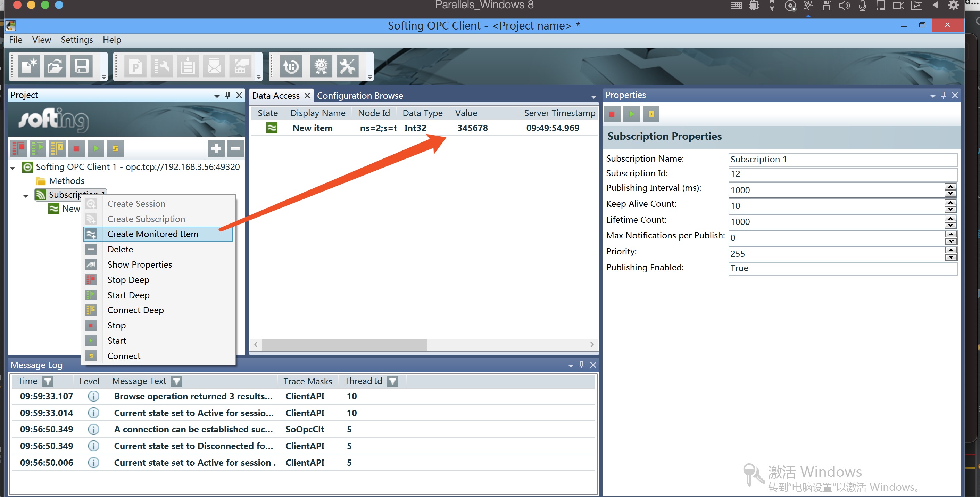This screenshot has width=980, height=497.
Task: Open the gear settings toolbar icon
Action: pyautogui.click(x=321, y=67)
